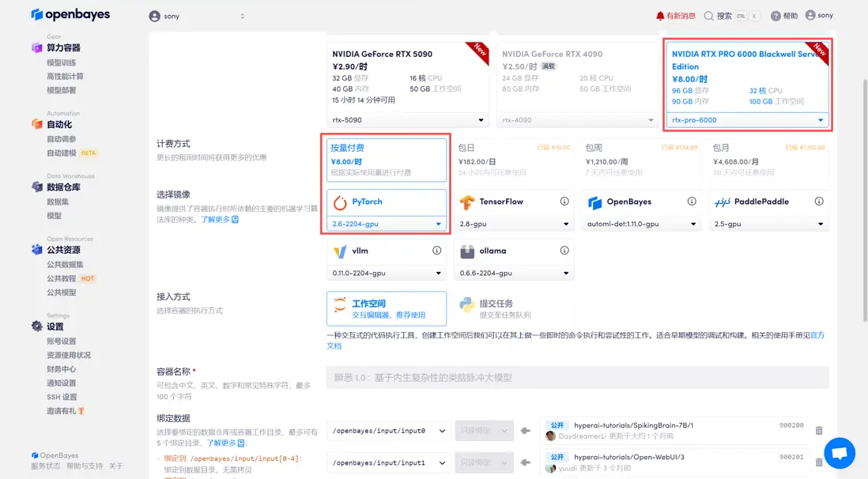Open the rtx-5090 dropdown
This screenshot has width=868, height=479.
click(x=407, y=119)
